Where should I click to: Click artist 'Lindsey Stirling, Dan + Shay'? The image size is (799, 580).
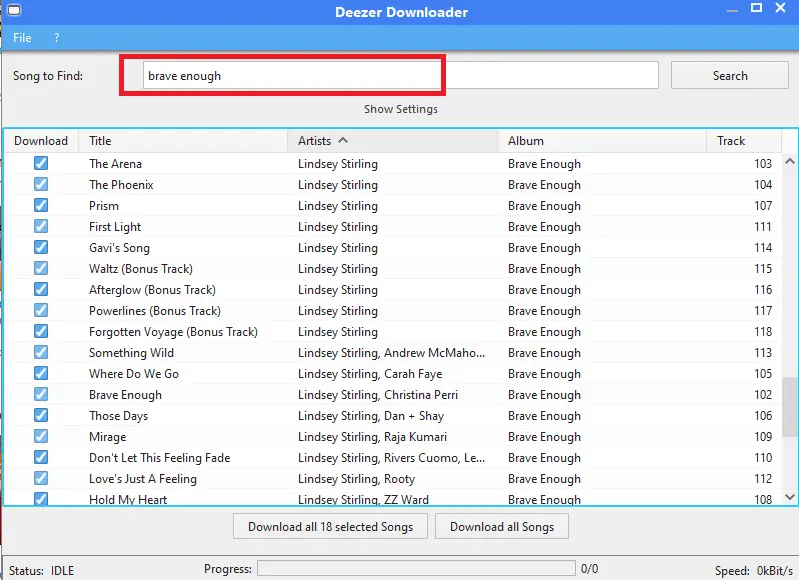(371, 416)
